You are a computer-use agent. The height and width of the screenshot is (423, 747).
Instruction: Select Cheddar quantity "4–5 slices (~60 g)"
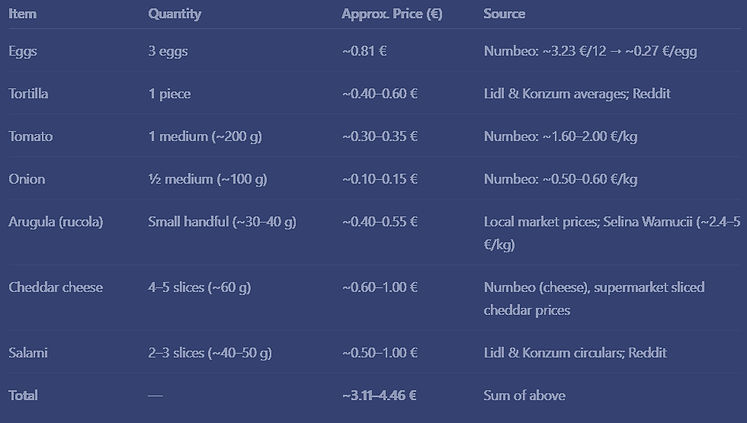pyautogui.click(x=199, y=287)
